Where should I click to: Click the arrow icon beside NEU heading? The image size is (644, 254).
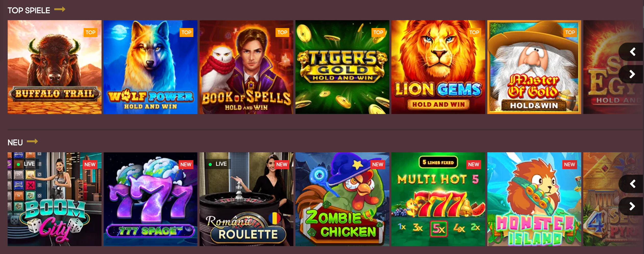[x=32, y=142]
